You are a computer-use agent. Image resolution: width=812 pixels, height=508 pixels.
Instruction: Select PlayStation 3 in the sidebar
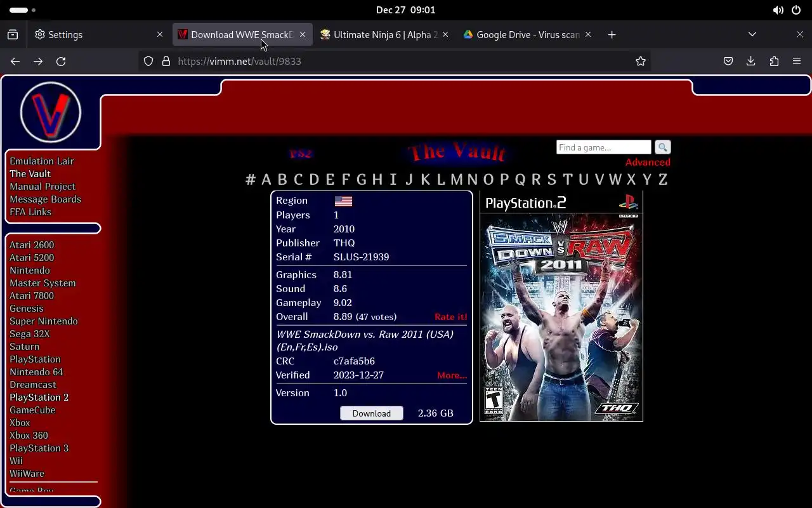(39, 448)
